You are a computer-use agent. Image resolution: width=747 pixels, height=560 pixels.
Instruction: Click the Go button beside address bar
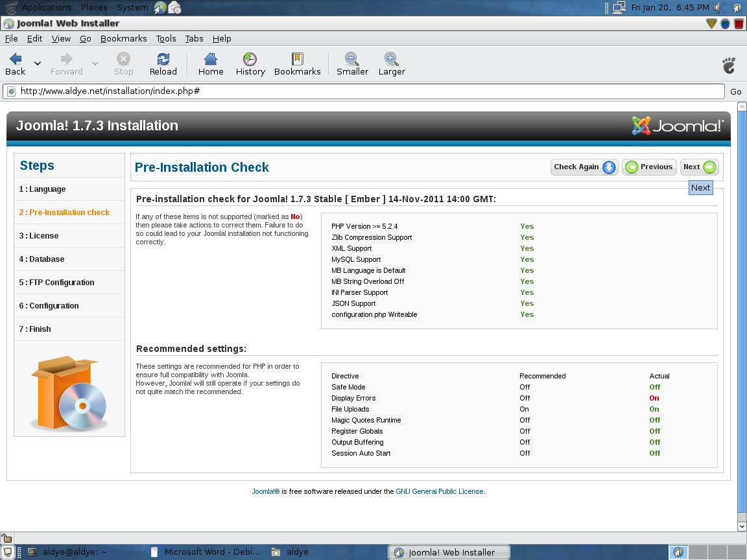(735, 91)
